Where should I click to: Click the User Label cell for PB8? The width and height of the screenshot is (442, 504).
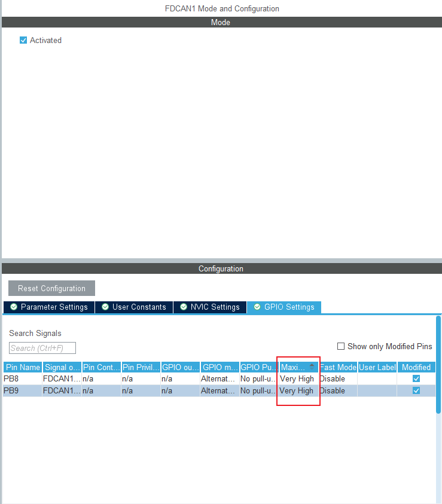point(377,378)
